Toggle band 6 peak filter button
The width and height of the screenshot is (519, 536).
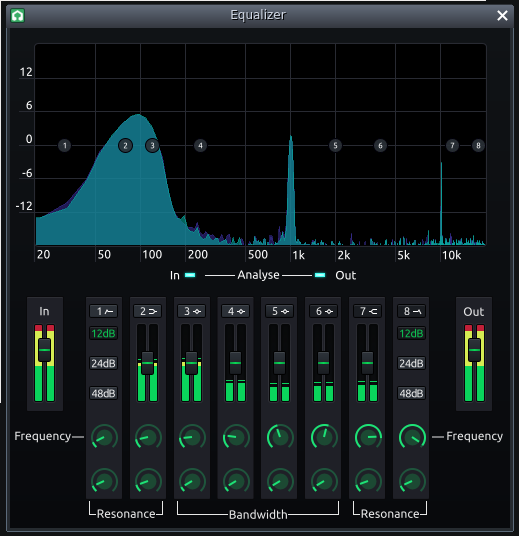[x=323, y=311]
